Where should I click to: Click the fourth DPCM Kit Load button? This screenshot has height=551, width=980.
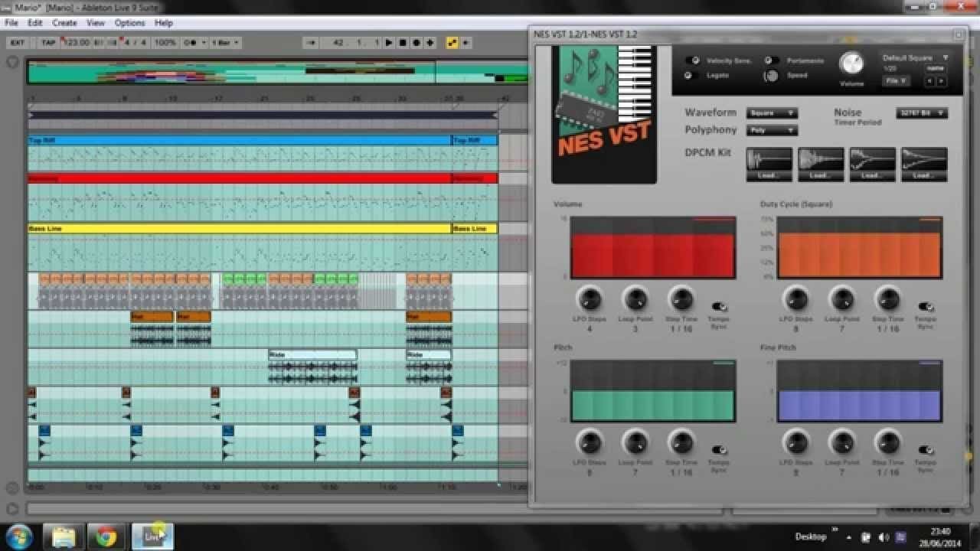pyautogui.click(x=924, y=175)
